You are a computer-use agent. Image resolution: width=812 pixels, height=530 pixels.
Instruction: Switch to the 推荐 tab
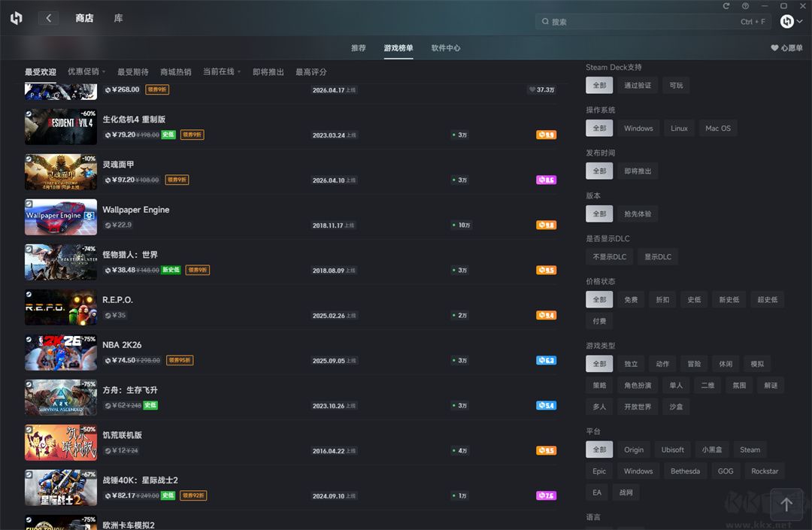(x=359, y=47)
